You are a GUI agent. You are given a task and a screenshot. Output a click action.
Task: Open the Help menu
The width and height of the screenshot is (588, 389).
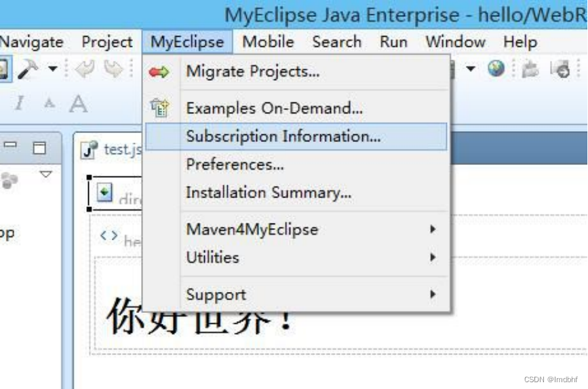520,41
